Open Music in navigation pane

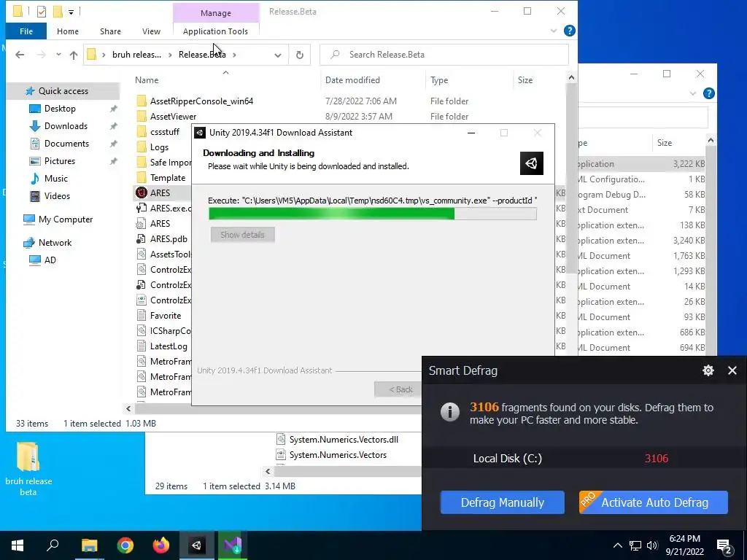click(55, 179)
